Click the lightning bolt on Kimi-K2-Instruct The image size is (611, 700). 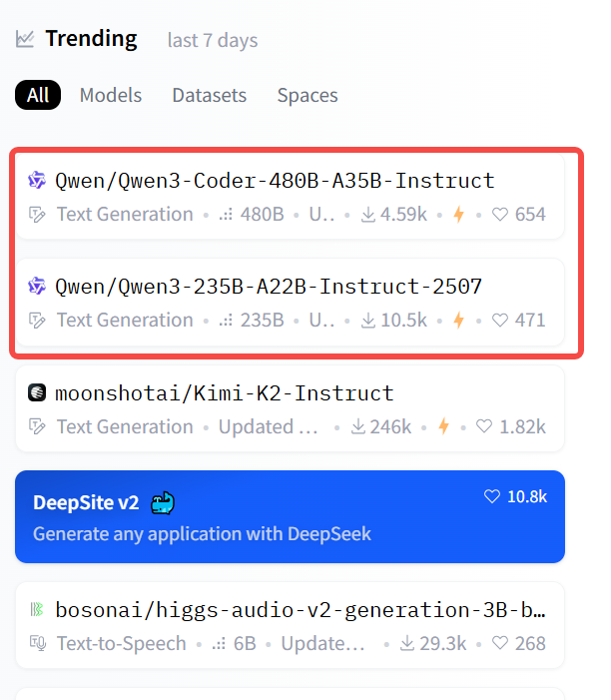coord(443,426)
